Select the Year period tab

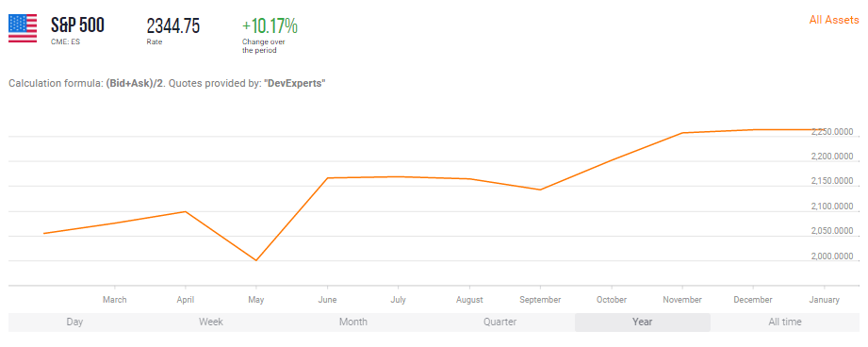click(642, 322)
